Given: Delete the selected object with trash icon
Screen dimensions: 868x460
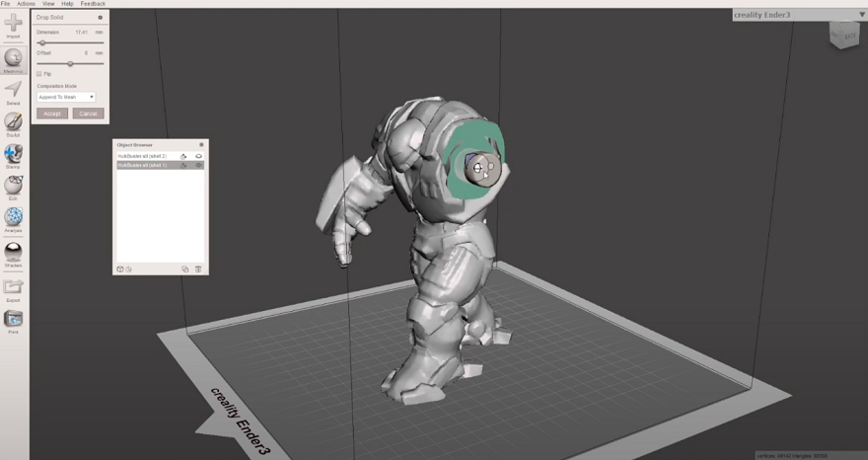Looking at the screenshot, I should point(198,269).
